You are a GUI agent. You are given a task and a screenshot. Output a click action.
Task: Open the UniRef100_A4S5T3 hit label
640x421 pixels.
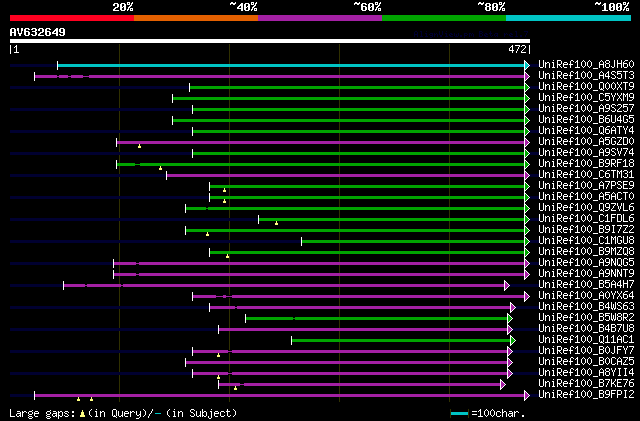point(586,76)
